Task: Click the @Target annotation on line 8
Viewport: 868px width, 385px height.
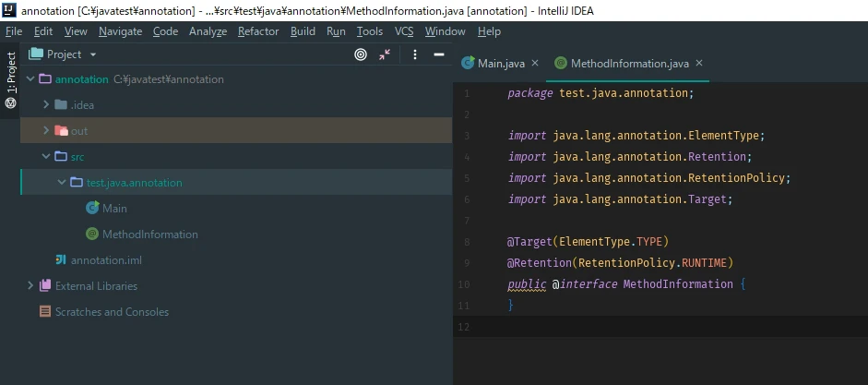Action: (x=529, y=242)
